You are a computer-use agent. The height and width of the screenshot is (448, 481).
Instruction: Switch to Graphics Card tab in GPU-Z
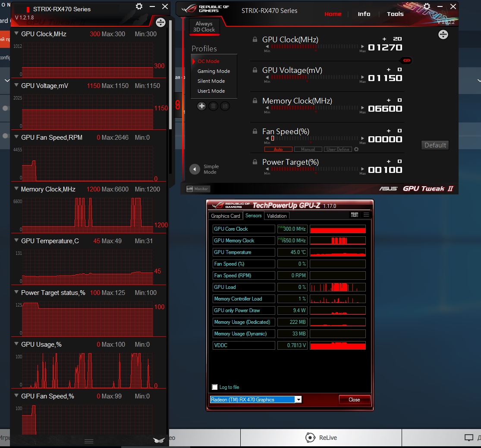coord(226,216)
